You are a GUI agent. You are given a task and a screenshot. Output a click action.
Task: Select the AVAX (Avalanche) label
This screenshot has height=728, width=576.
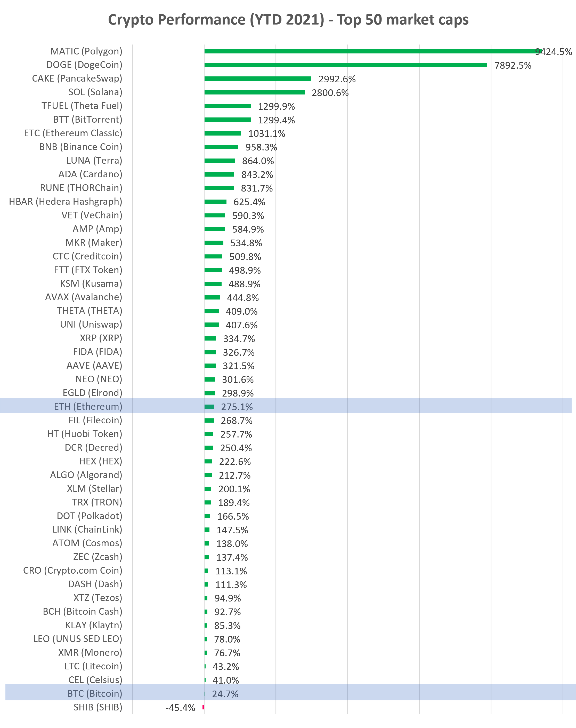84,297
